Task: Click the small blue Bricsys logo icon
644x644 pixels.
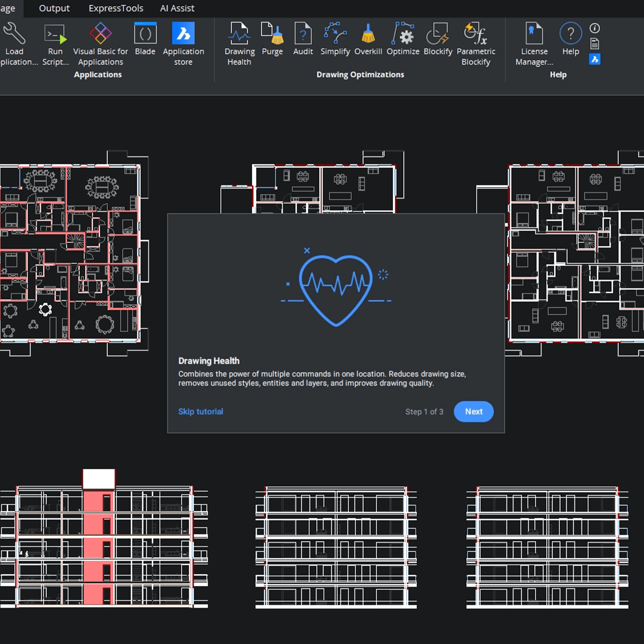Action: [x=595, y=59]
